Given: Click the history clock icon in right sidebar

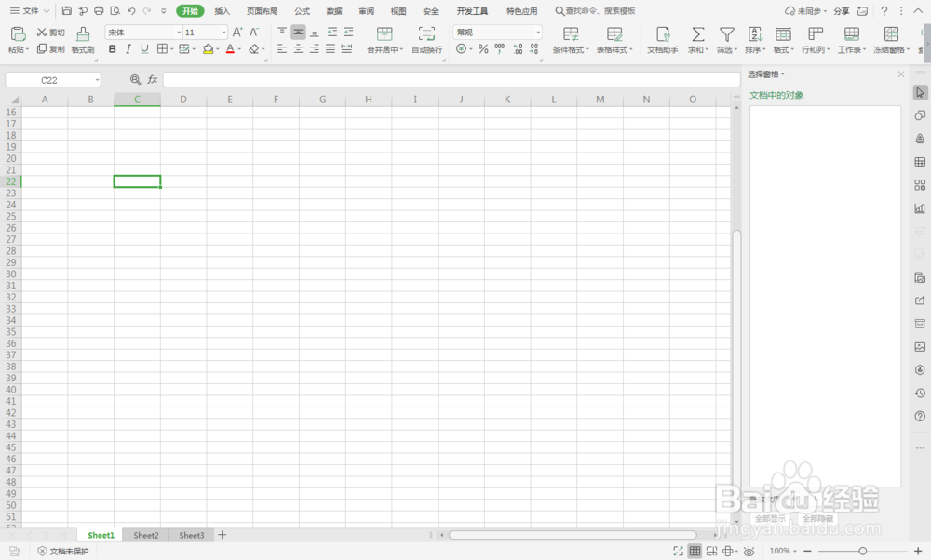Looking at the screenshot, I should pos(920,393).
